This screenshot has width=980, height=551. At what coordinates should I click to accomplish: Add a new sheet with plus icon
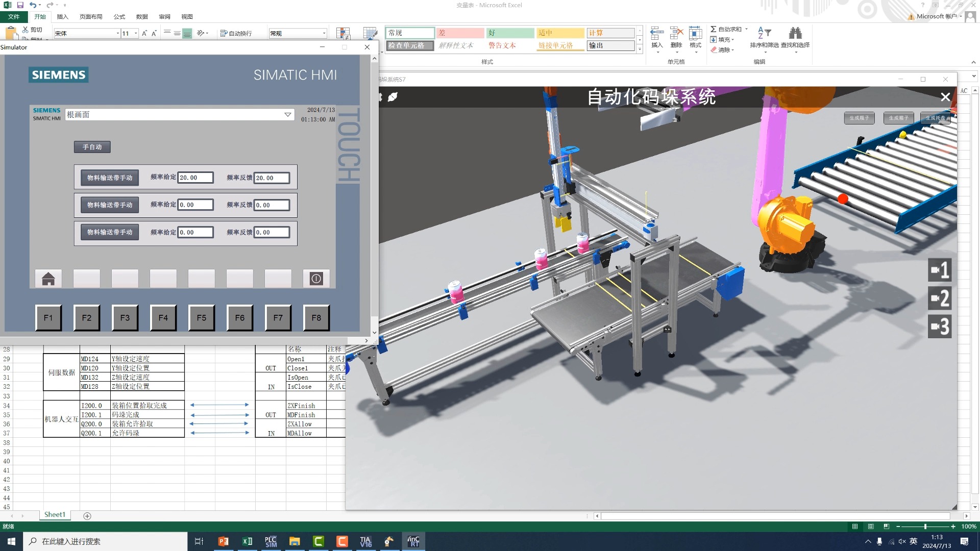pos(87,516)
